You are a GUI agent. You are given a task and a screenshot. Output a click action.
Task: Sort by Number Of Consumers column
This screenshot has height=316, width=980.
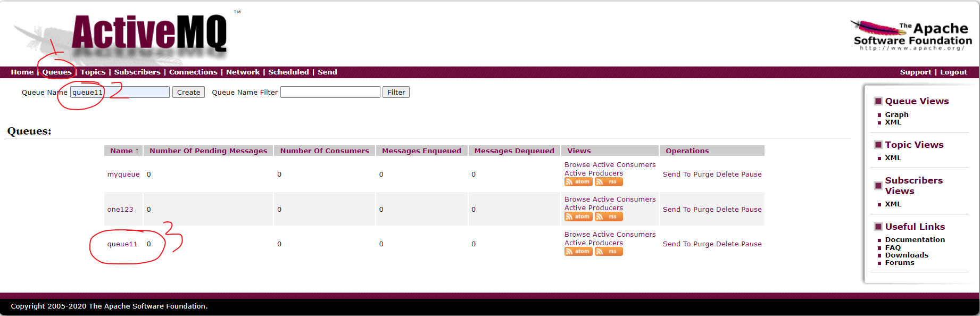pyautogui.click(x=325, y=151)
